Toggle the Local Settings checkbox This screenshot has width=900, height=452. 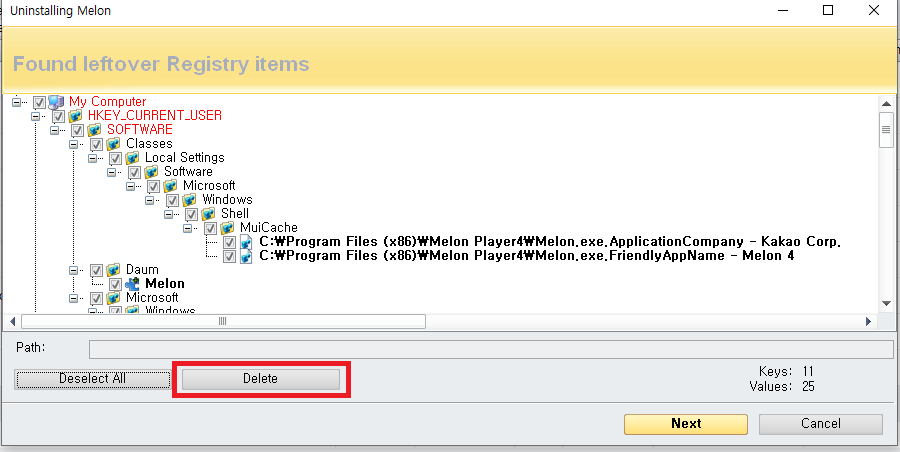[x=115, y=158]
